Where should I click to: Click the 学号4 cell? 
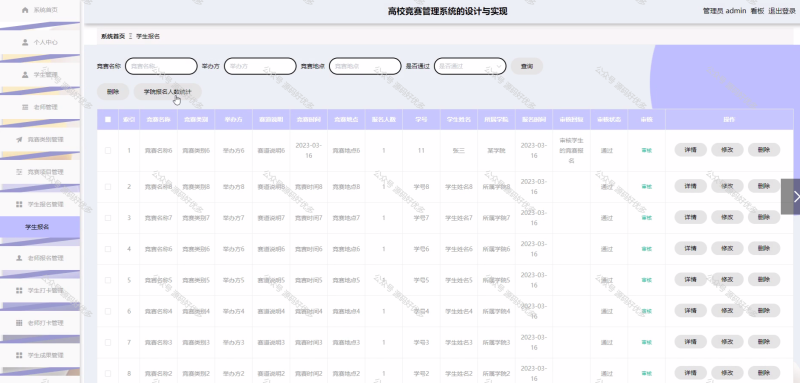tap(421, 311)
